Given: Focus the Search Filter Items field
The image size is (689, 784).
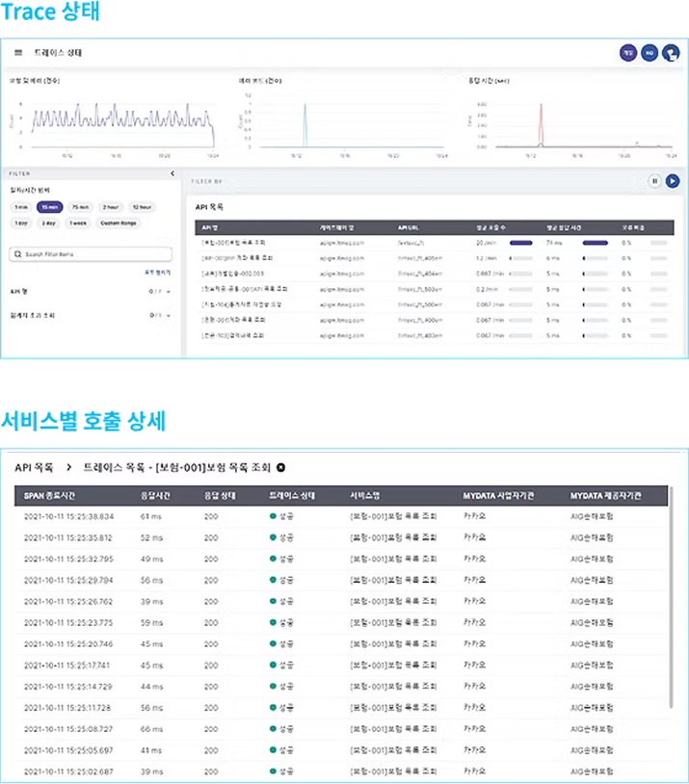Looking at the screenshot, I should tap(91, 254).
